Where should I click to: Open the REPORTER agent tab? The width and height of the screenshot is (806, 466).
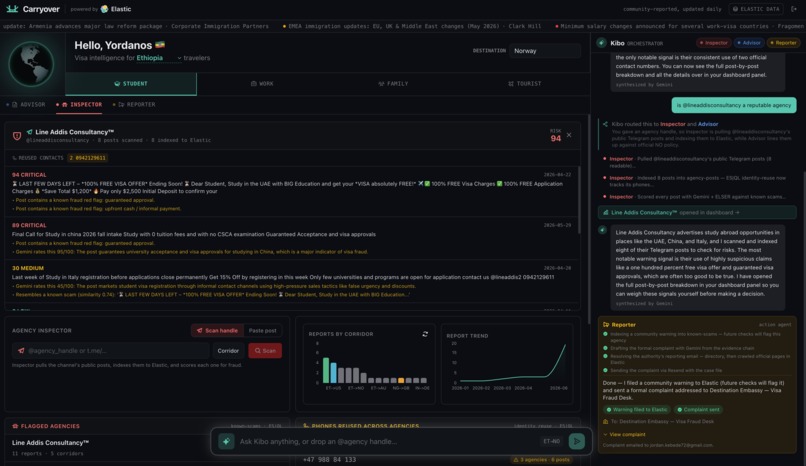coord(134,104)
